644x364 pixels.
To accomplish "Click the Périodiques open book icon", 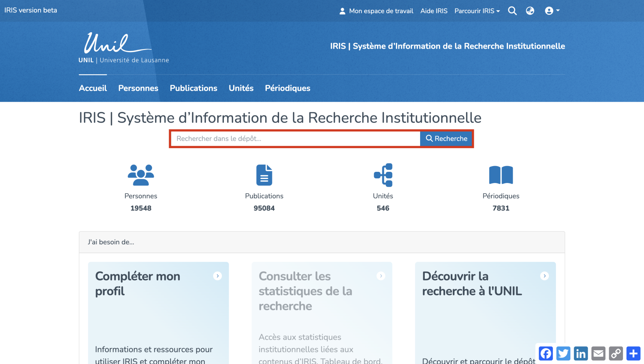I will (x=501, y=175).
